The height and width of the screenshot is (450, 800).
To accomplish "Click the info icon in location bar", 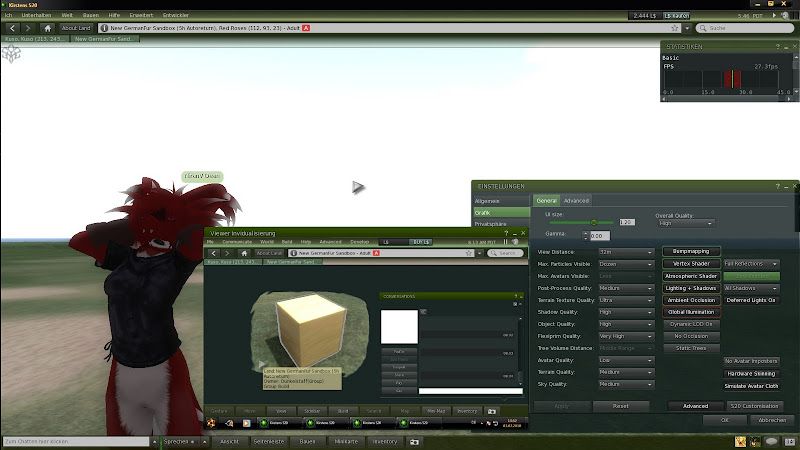I will (104, 28).
